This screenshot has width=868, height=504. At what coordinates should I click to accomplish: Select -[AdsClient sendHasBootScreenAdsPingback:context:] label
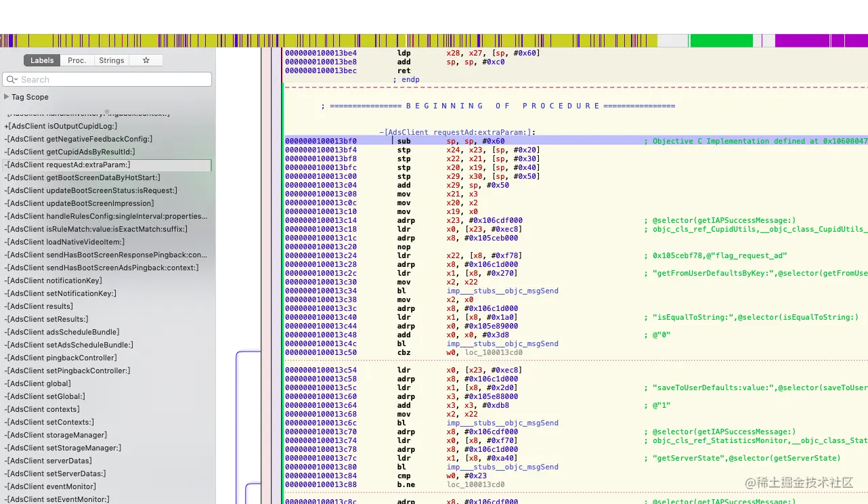102,268
